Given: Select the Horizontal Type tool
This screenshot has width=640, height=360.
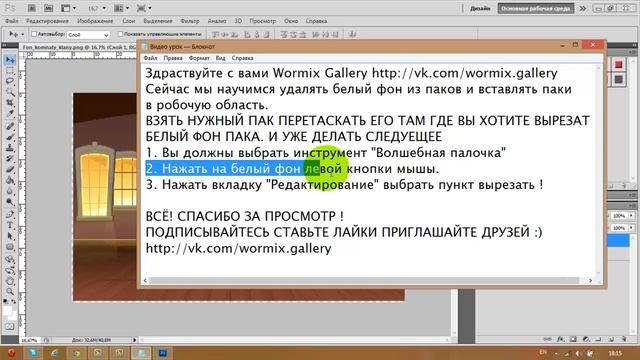Looking at the screenshot, I should [x=10, y=225].
